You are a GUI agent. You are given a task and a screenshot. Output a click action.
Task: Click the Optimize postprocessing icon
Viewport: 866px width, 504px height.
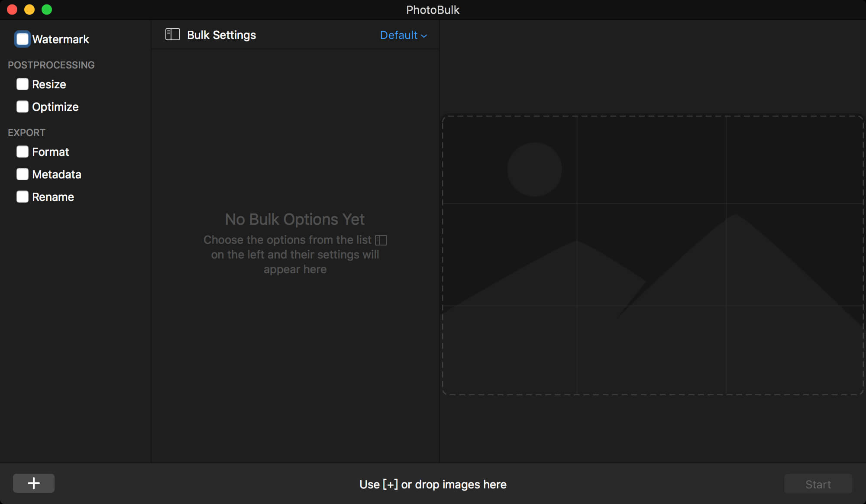click(23, 106)
